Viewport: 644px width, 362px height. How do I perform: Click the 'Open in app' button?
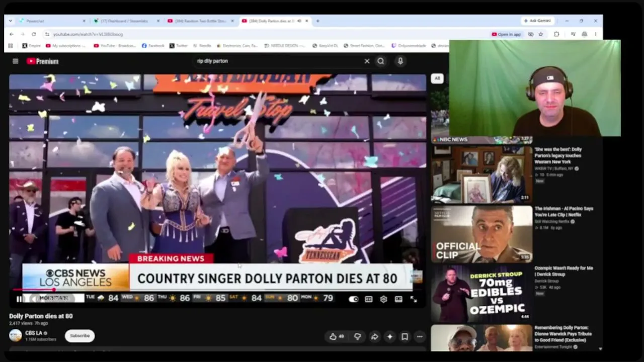(x=506, y=34)
